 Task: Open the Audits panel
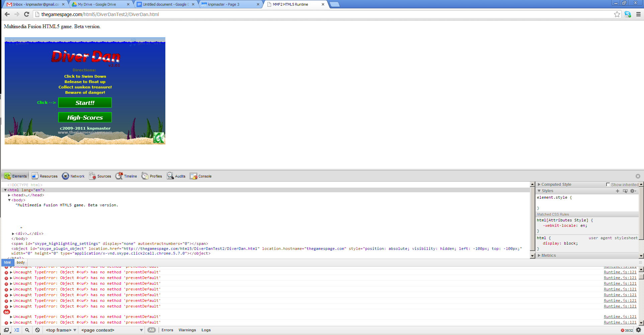point(176,176)
